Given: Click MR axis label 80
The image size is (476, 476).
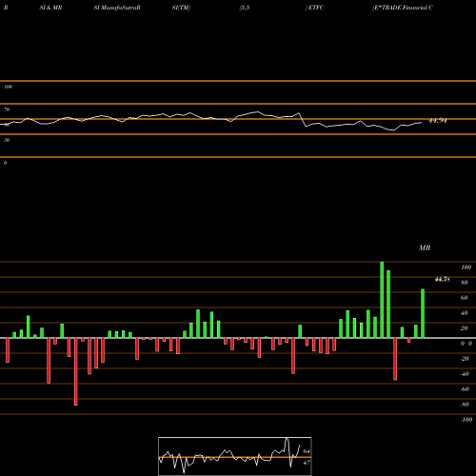Looking at the screenshot, I should tap(465, 283).
